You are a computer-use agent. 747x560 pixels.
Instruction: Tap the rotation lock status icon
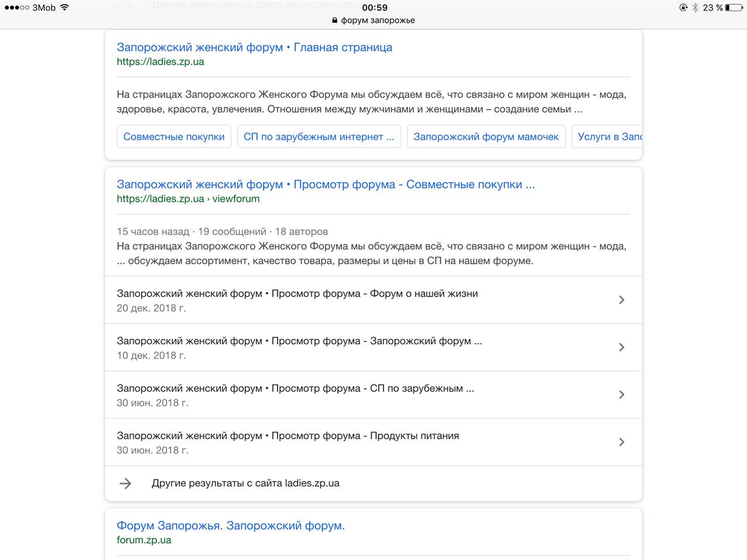coord(683,8)
